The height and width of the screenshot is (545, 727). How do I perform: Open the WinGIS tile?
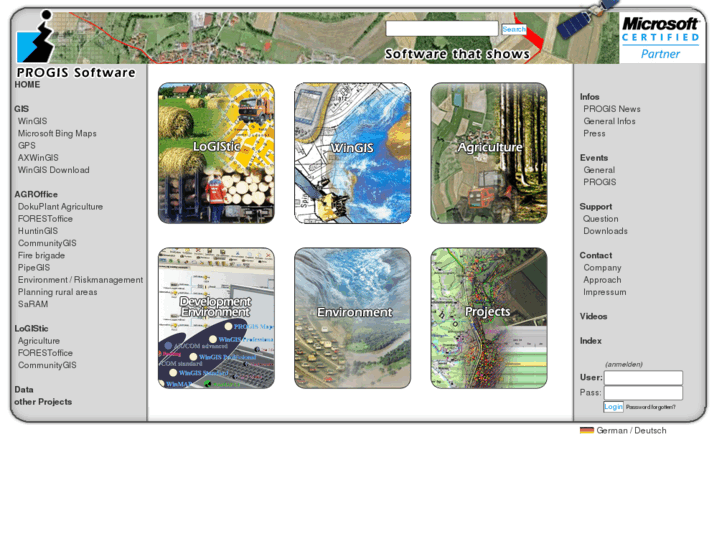352,153
